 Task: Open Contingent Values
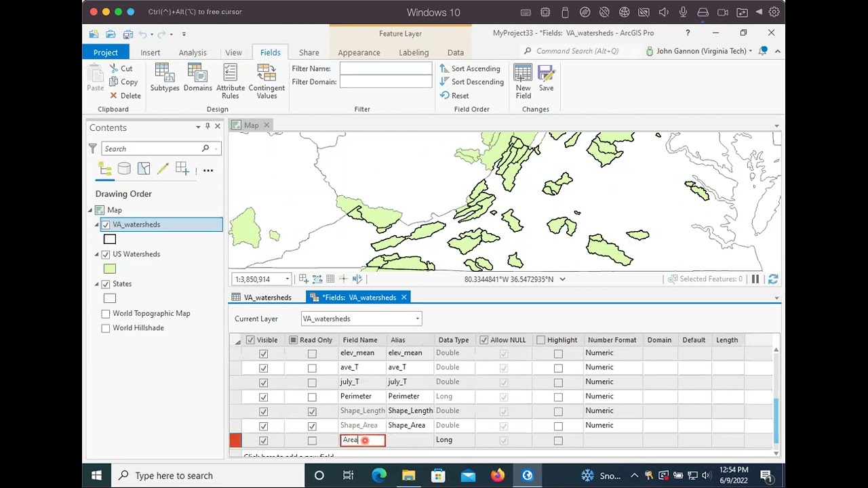[267, 81]
